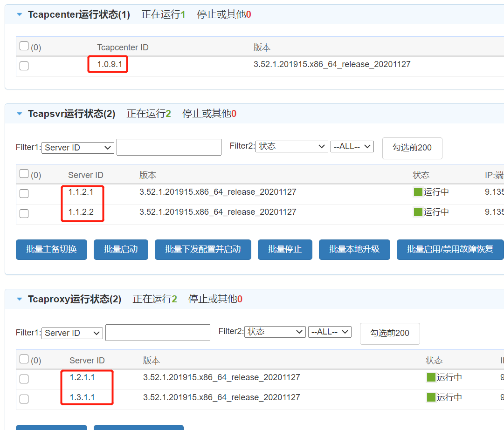Viewport: 504px width, 430px height.
Task: Open Tcaproxy Filter1 Server ID dropdown
Action: click(72, 333)
